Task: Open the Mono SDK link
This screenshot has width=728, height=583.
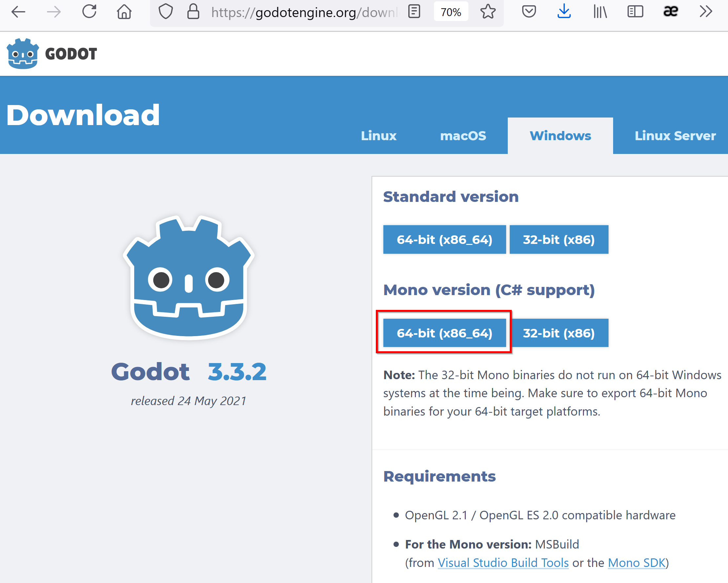Action: point(636,563)
